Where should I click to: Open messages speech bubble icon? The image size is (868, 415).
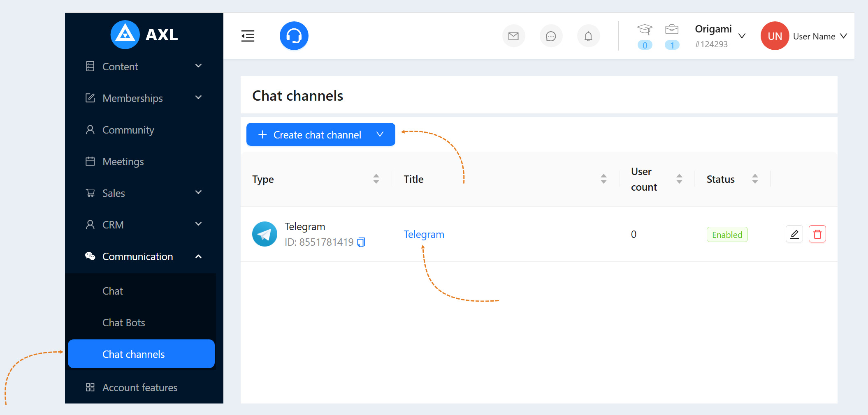551,36
